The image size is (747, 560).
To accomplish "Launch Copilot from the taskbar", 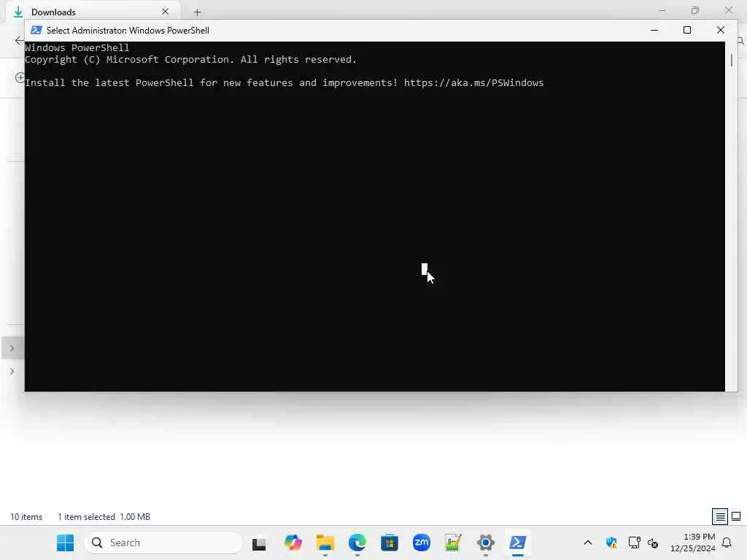I will (293, 542).
